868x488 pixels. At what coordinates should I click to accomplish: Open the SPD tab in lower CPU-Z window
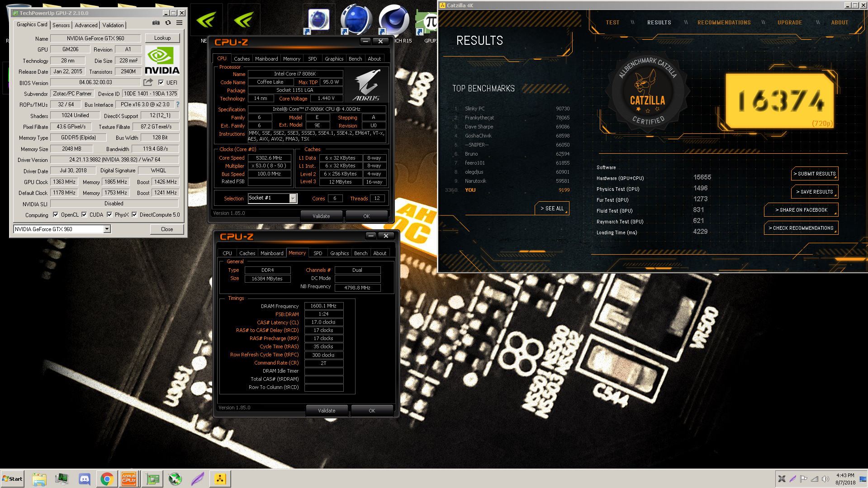point(318,253)
